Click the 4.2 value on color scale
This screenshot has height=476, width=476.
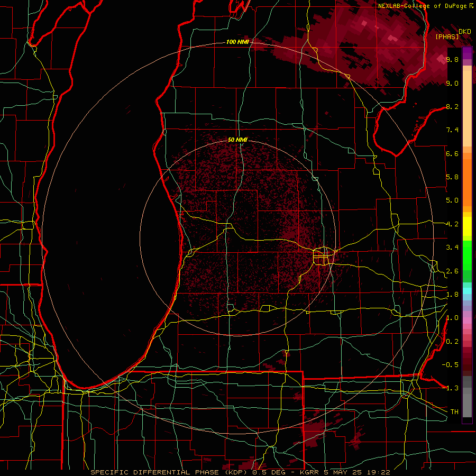coord(452,224)
